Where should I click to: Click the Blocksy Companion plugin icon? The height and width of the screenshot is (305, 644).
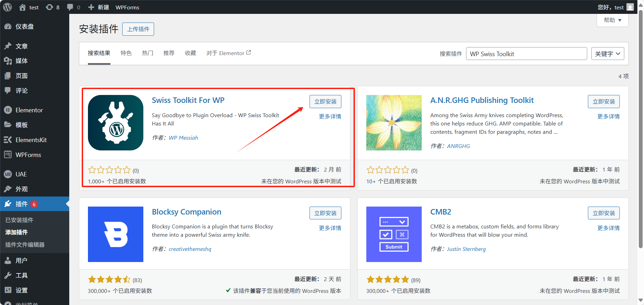coord(115,234)
